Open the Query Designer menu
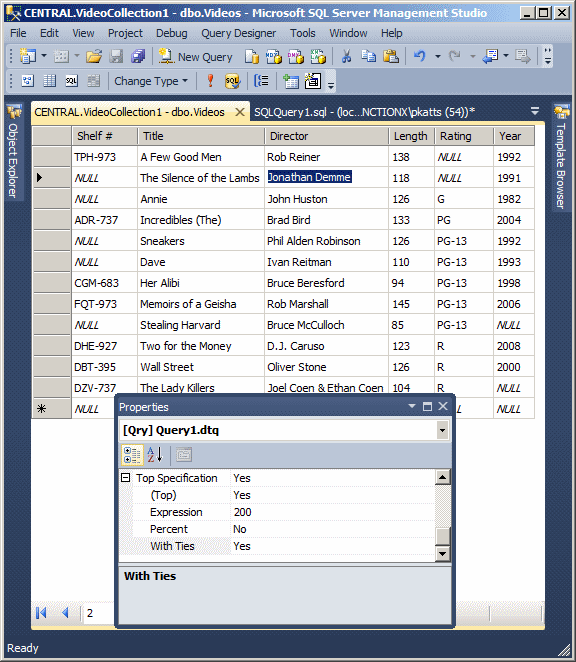The width and height of the screenshot is (576, 662). point(238,33)
